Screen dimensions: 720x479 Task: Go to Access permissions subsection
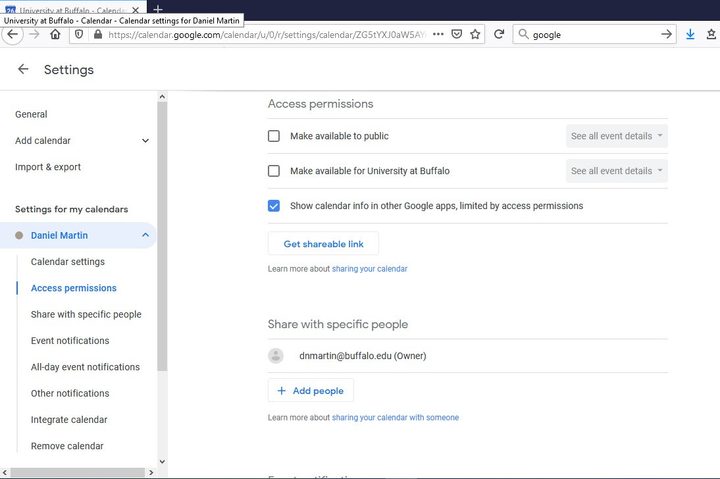click(73, 288)
